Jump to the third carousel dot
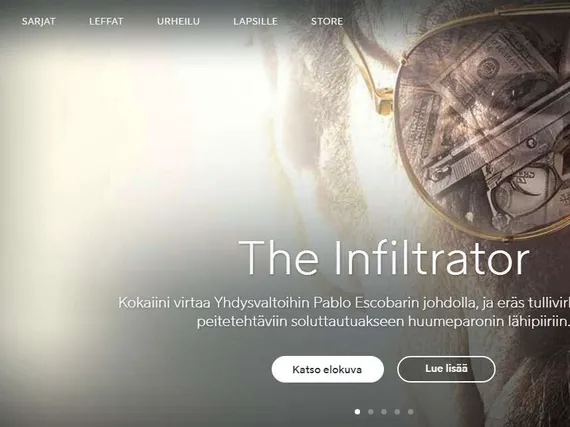The image size is (570, 427). [384, 412]
